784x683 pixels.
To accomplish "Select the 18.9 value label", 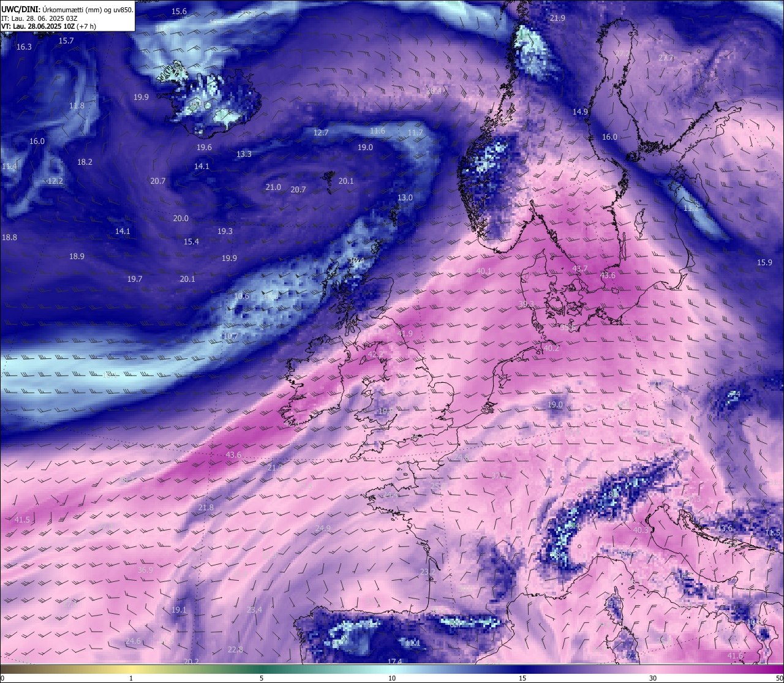I will tap(77, 256).
